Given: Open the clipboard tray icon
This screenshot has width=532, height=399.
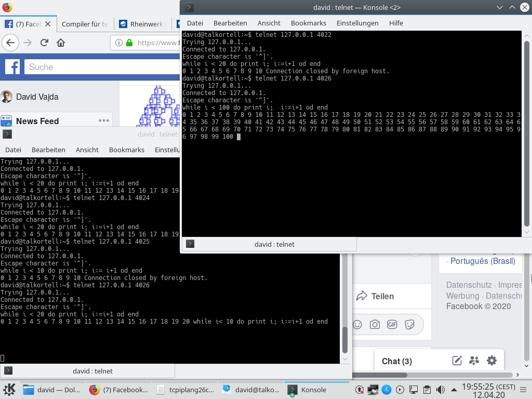Looking at the screenshot, I should (x=427, y=390).
